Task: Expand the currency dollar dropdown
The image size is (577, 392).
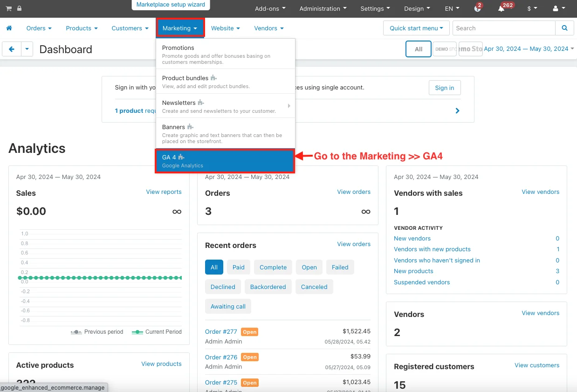Action: [x=532, y=8]
